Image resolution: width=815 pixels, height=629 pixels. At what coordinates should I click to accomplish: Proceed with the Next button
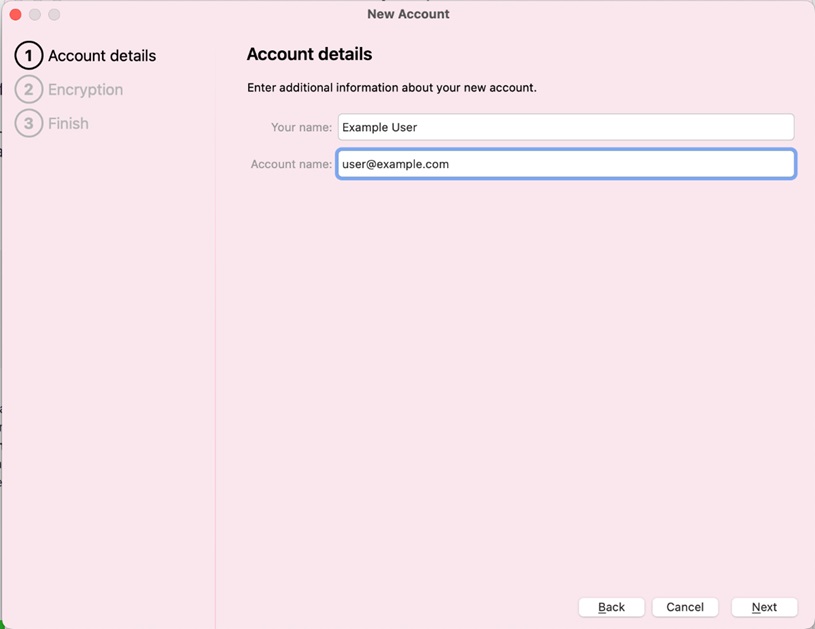tap(764, 607)
